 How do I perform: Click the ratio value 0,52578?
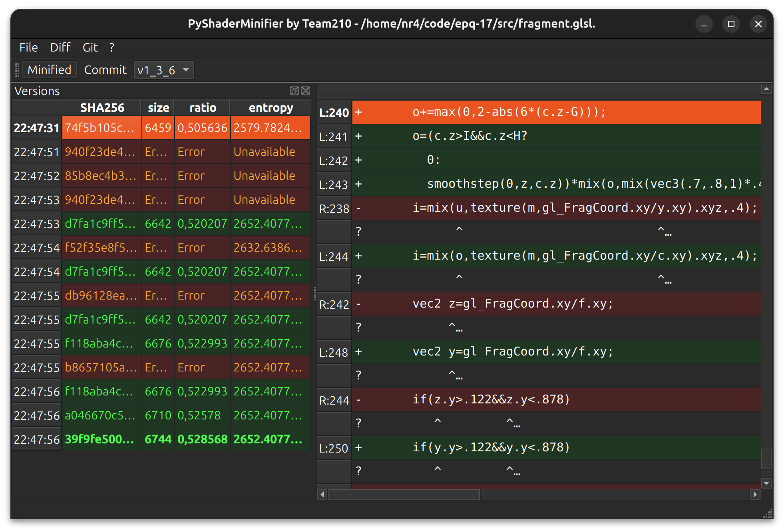click(203, 415)
